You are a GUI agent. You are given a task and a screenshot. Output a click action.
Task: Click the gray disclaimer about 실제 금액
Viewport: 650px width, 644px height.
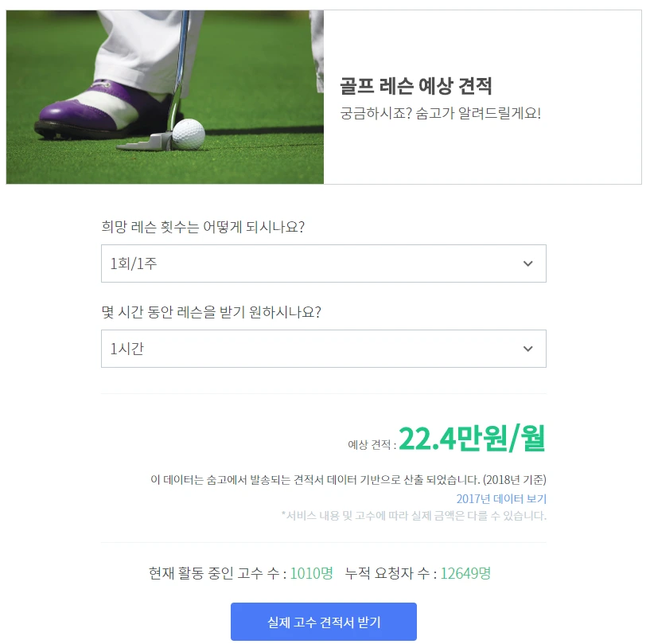[414, 516]
